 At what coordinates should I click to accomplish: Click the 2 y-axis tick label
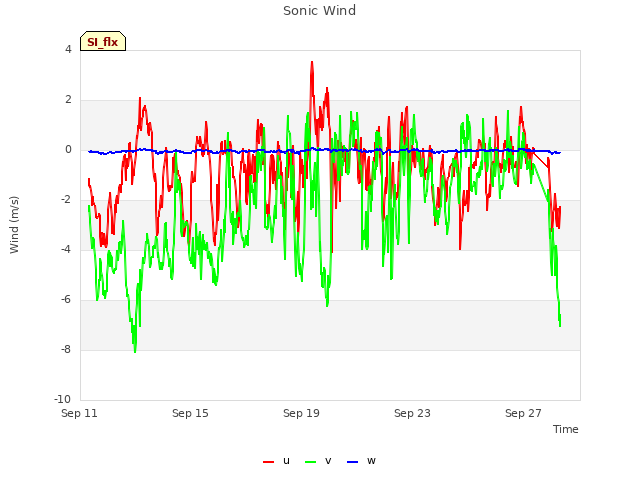tap(68, 100)
